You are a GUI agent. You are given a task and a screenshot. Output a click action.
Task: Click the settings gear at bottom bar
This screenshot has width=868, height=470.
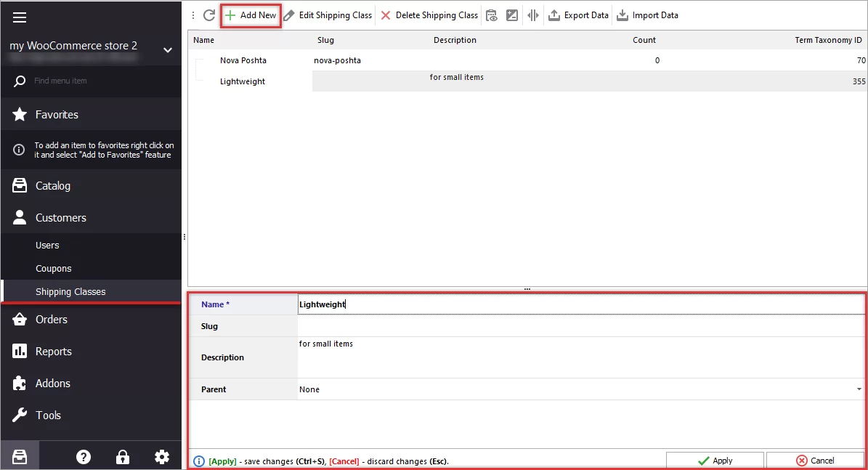tap(161, 456)
